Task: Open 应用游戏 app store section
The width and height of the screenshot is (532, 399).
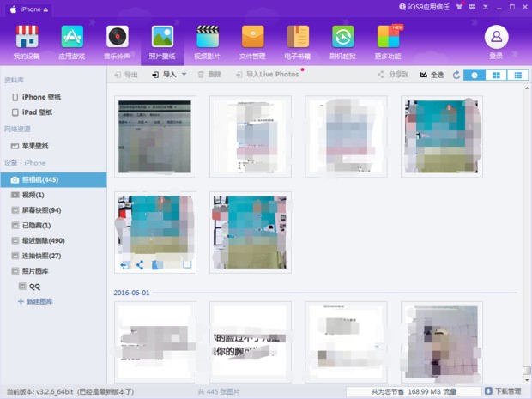Action: (72, 42)
